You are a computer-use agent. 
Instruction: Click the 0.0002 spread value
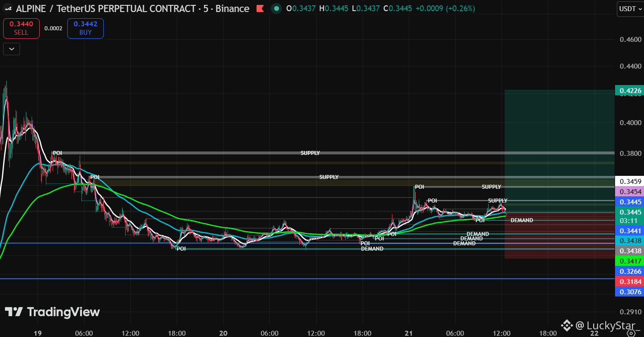click(x=53, y=28)
